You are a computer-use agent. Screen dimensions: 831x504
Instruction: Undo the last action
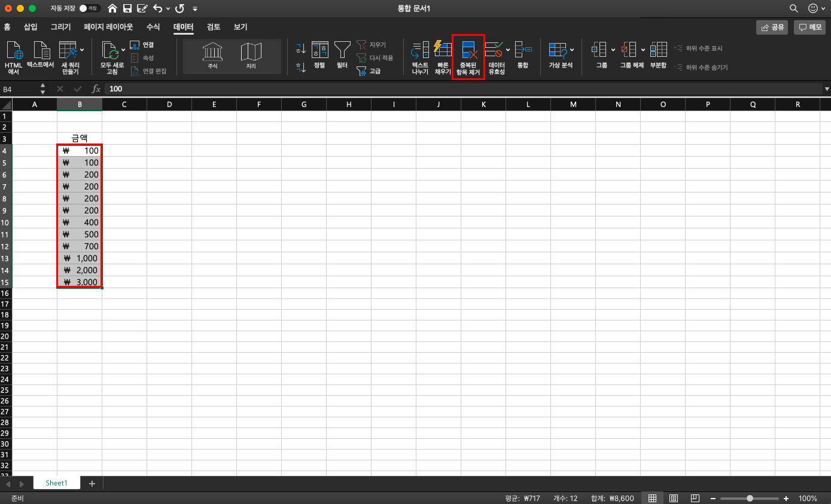(158, 8)
